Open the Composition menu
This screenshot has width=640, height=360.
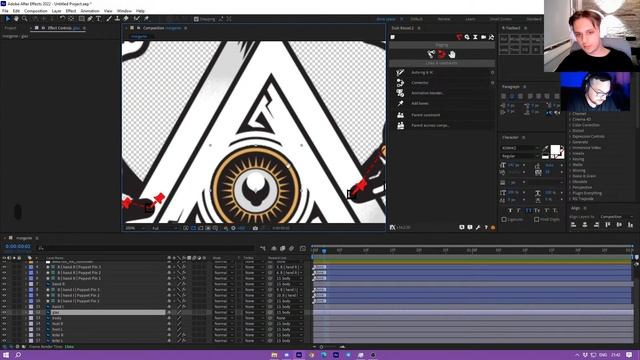click(36, 11)
